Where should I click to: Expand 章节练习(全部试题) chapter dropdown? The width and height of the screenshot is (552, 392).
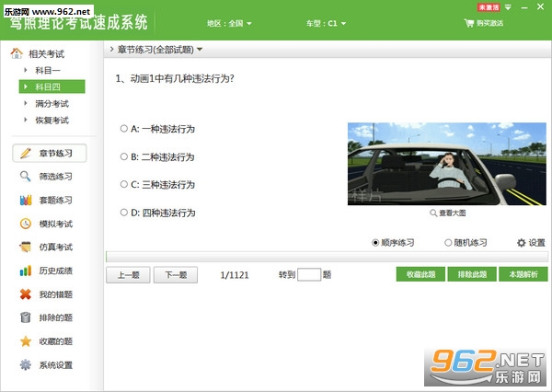click(x=159, y=50)
